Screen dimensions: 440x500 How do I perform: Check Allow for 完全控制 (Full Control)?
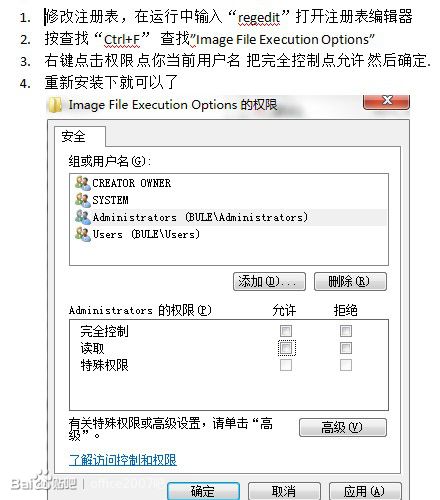(286, 331)
